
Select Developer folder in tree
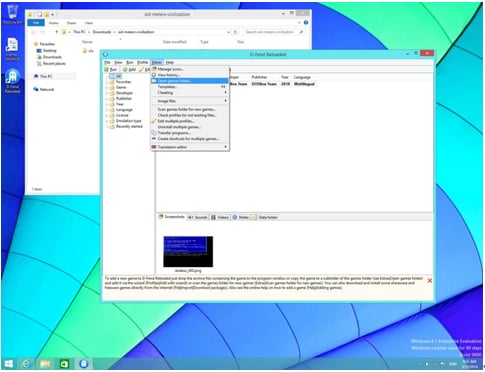[x=124, y=93]
